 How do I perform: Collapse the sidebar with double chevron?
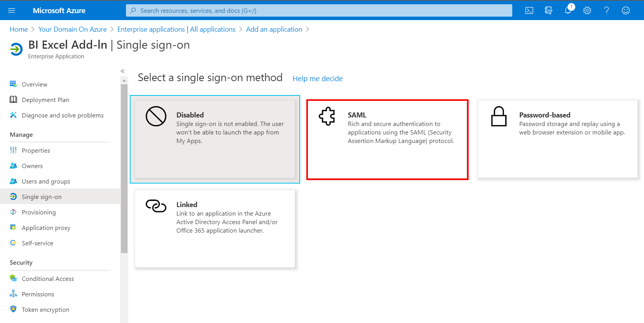pyautogui.click(x=122, y=71)
